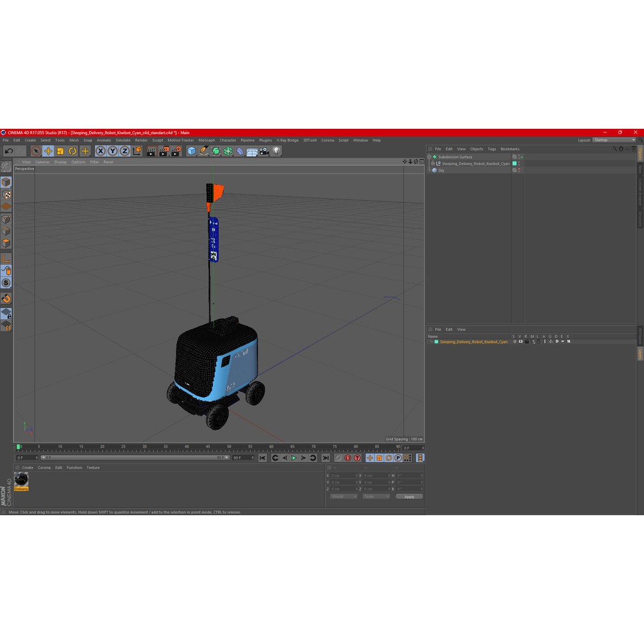Click timeline frame 45 marker
This screenshot has width=644, height=644.
click(208, 447)
